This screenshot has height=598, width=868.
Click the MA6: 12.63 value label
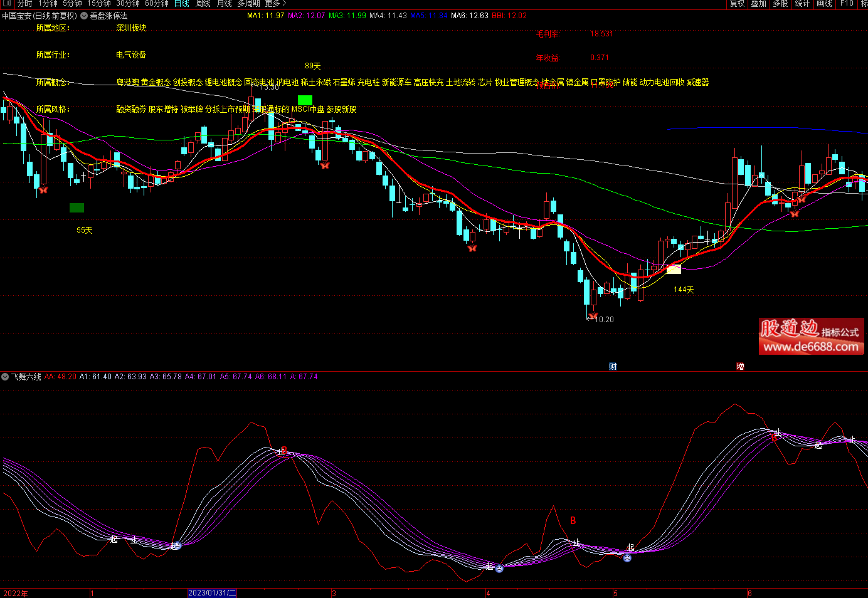(x=469, y=16)
